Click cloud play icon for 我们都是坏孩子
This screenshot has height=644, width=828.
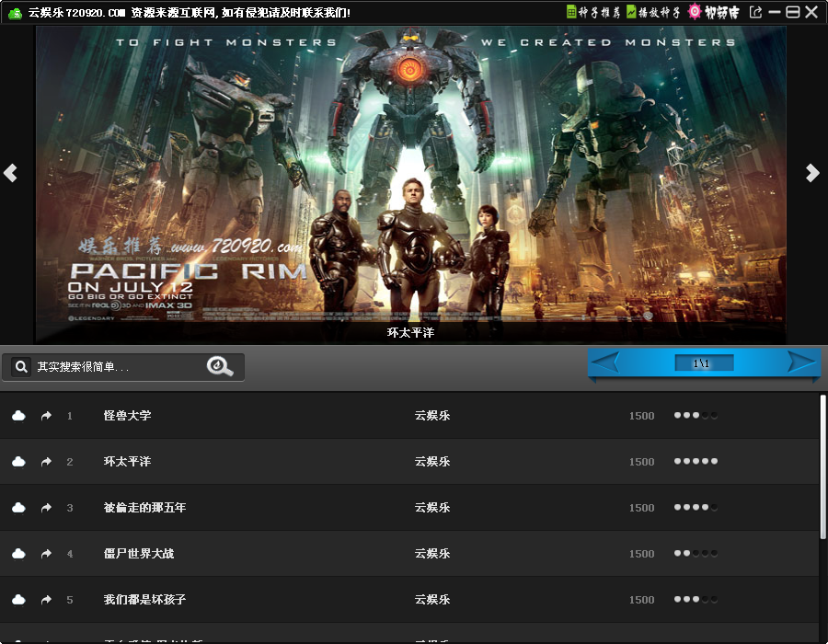pyautogui.click(x=18, y=600)
